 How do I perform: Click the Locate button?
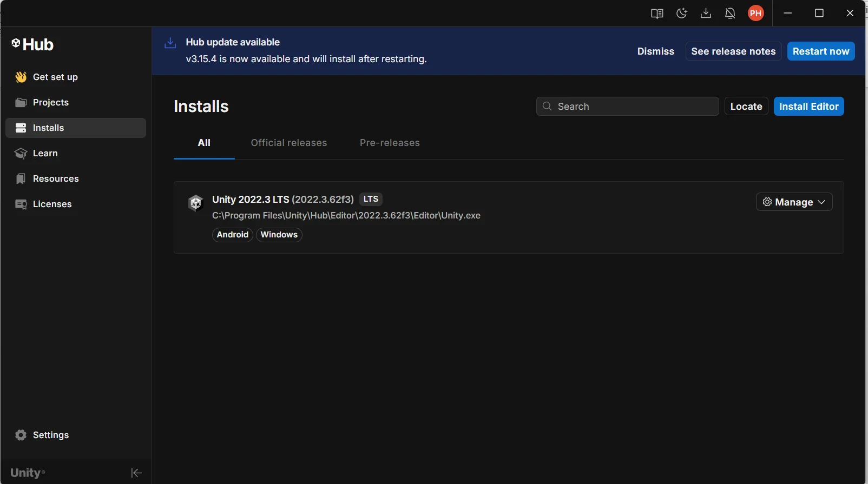point(746,107)
